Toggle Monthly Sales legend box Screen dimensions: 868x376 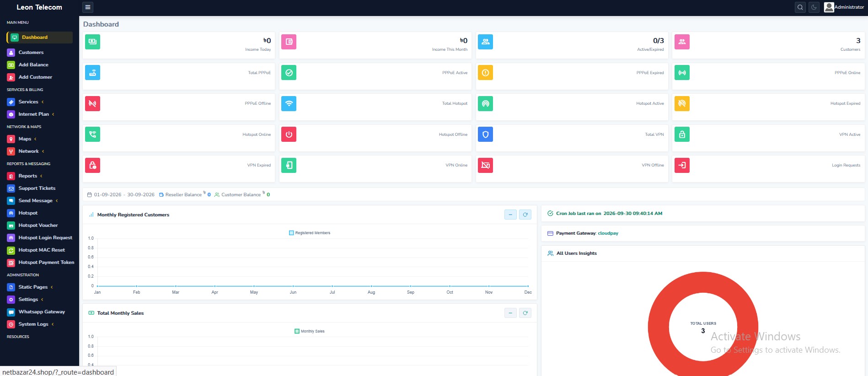point(297,331)
